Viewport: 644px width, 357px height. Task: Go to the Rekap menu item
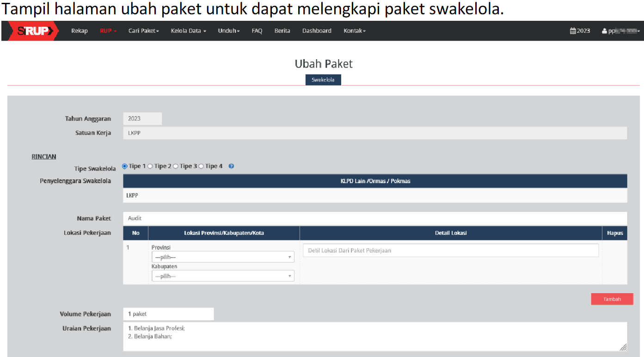pos(80,31)
